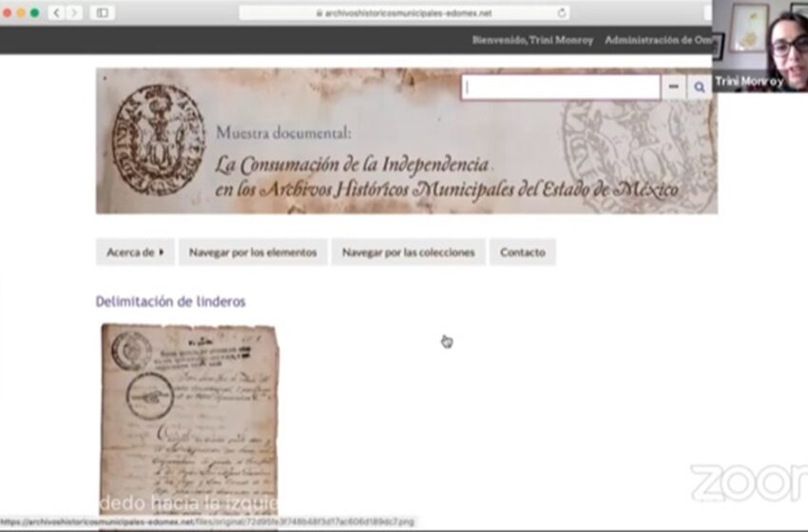
Task: Click the Safari back arrow
Action: point(56,12)
